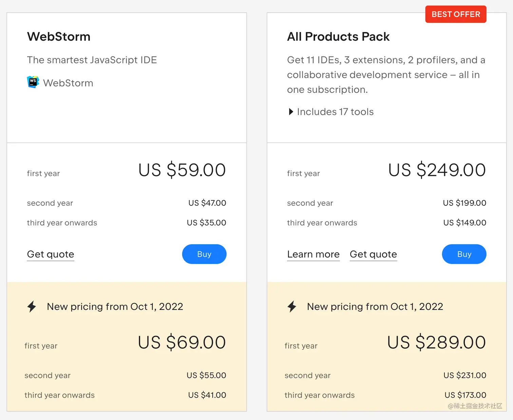Click the All Products Pack heading
This screenshot has height=420, width=513.
(338, 37)
